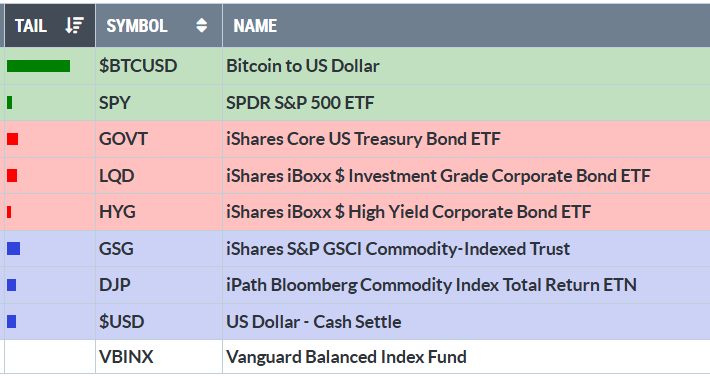Screen dimensions: 710x377
Task: Click the NAME column header
Action: pyautogui.click(x=255, y=26)
